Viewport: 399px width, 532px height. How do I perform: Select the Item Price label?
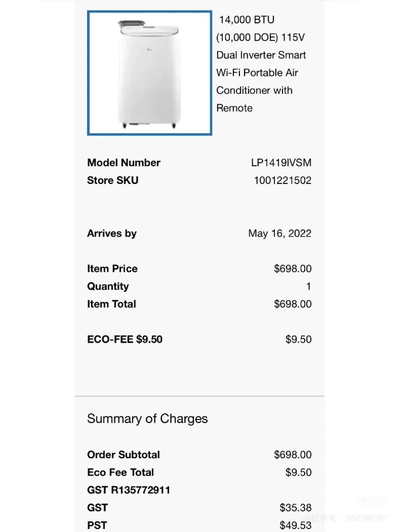[112, 269]
